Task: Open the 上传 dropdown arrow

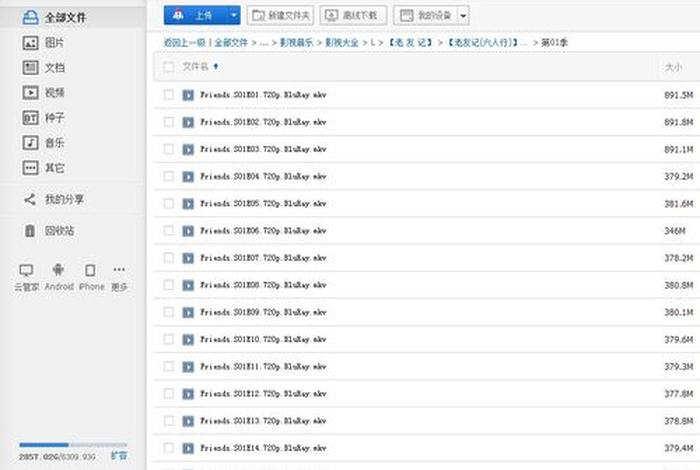Action: tap(233, 16)
